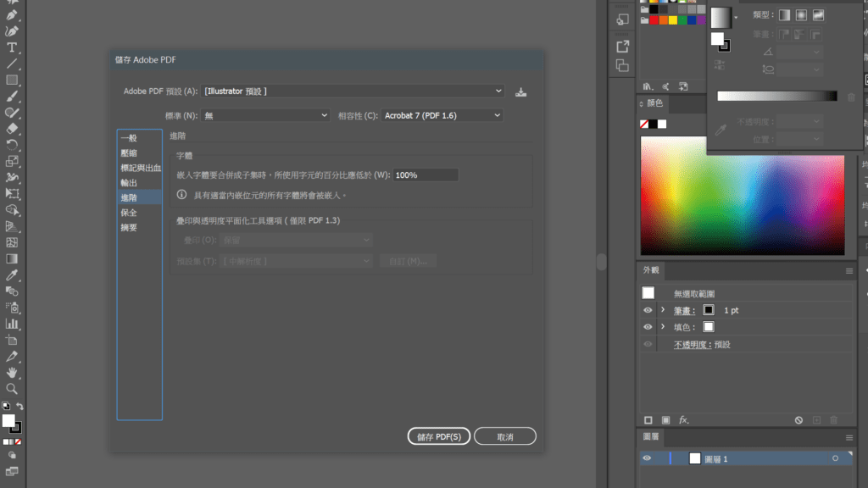This screenshot has height=488, width=868.
Task: Click the 儲存 PDF(S) button
Action: tap(438, 436)
